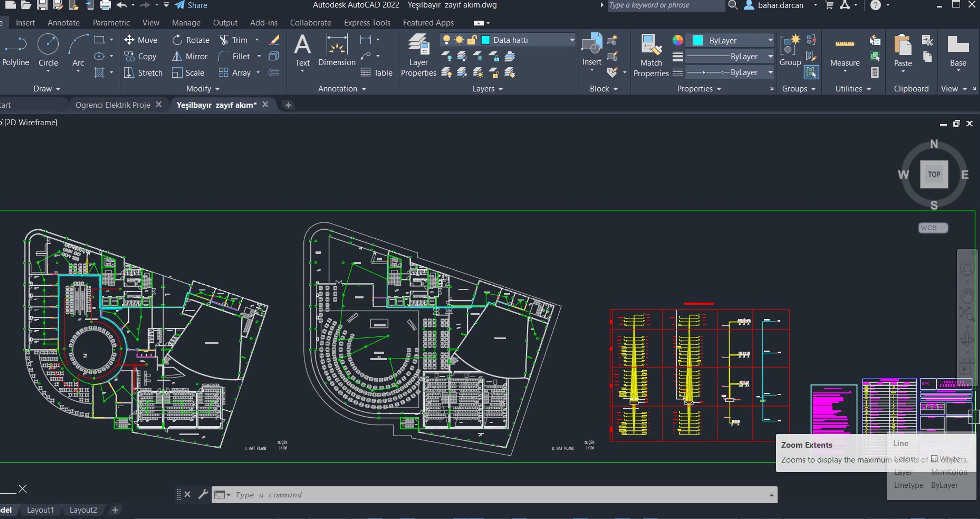The image size is (980, 519).
Task: Add a new drawing tab
Action: [288, 105]
